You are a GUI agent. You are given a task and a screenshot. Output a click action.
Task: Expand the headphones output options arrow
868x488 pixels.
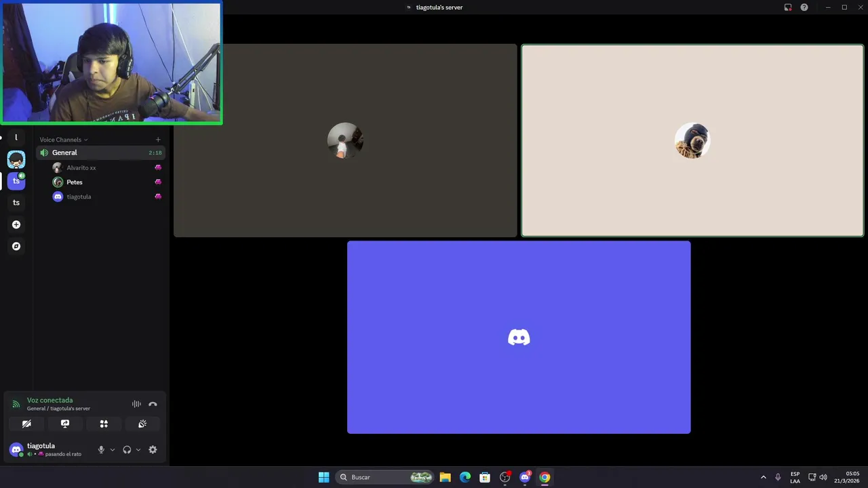click(x=138, y=449)
